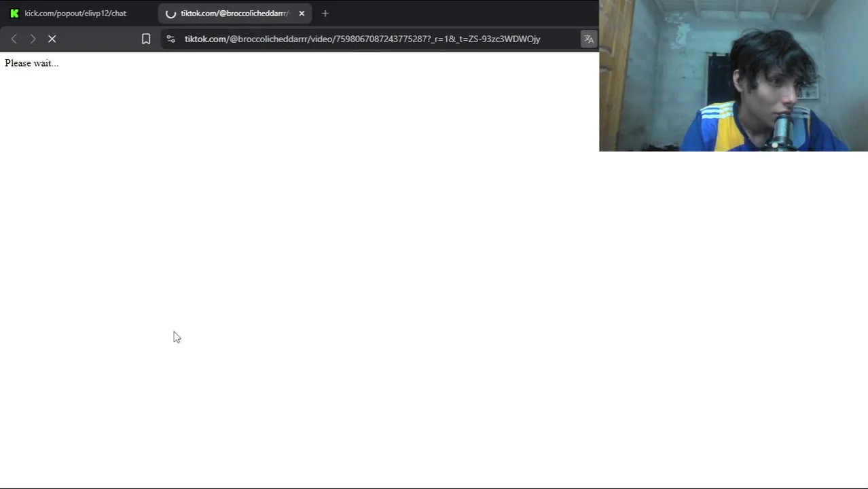This screenshot has width=868, height=489.
Task: Go forward with the forward arrow
Action: [x=33, y=39]
